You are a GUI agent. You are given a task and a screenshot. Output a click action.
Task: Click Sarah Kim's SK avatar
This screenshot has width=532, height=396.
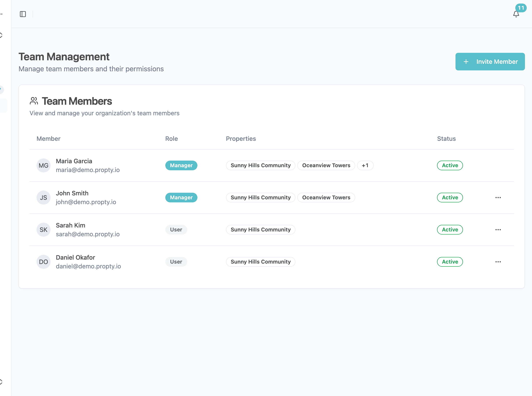coord(43,230)
